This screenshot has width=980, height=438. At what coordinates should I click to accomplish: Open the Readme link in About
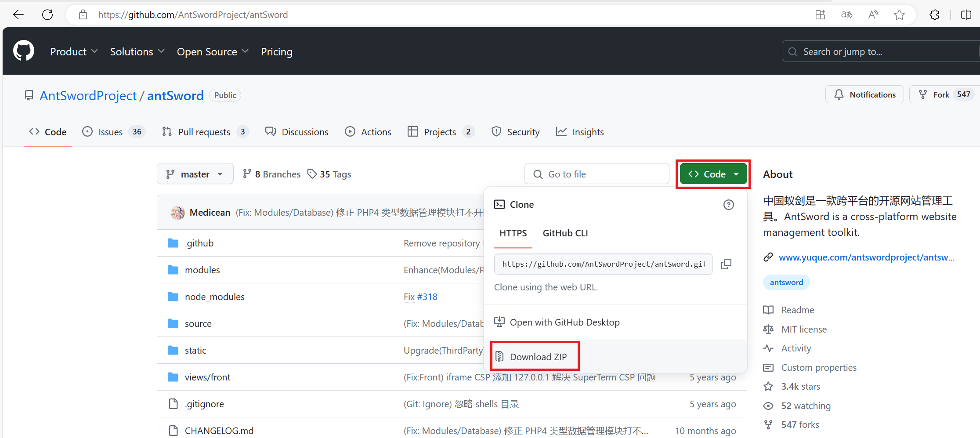798,310
